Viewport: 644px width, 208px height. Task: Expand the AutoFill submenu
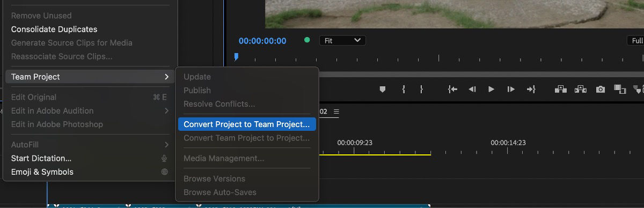coord(90,144)
